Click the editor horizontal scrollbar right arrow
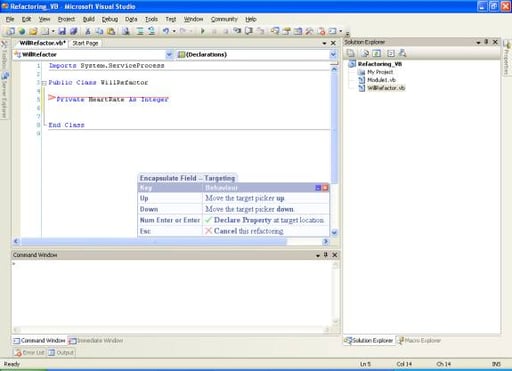The image size is (512, 371). [326, 241]
